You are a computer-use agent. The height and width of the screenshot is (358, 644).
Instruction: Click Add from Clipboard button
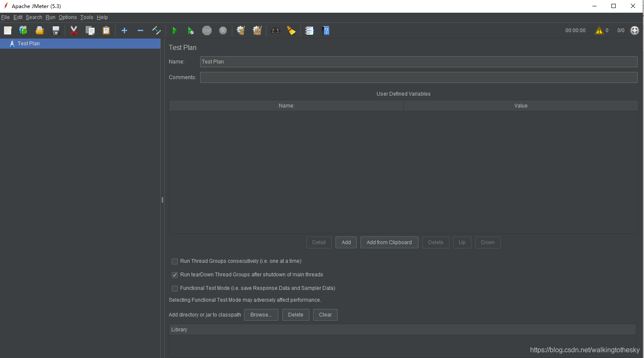pos(389,242)
